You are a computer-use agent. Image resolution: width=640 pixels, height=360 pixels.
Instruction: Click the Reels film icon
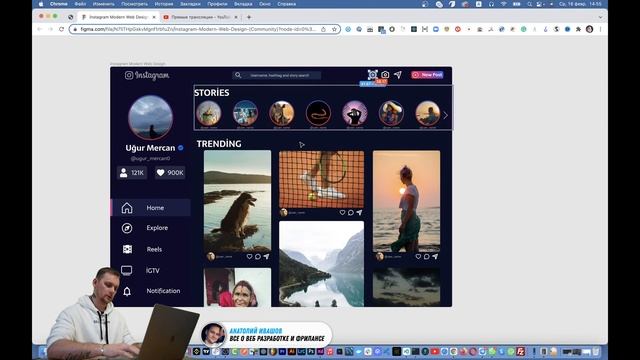(x=127, y=249)
